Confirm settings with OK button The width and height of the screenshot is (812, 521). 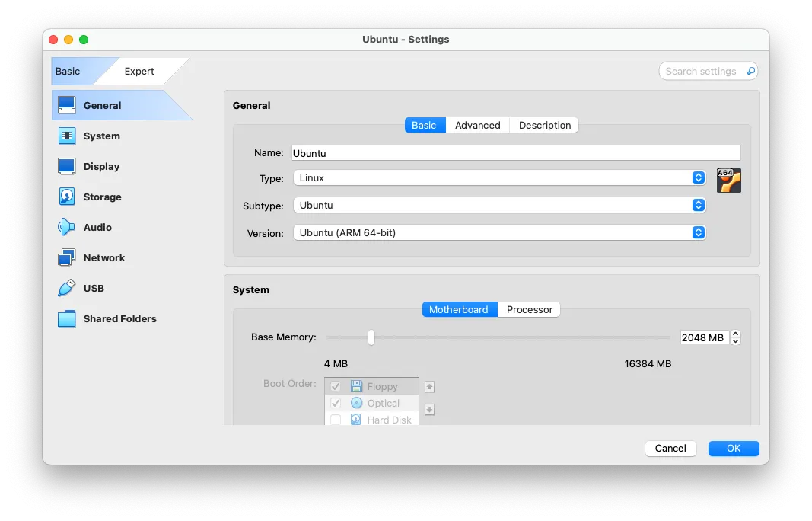coord(734,449)
